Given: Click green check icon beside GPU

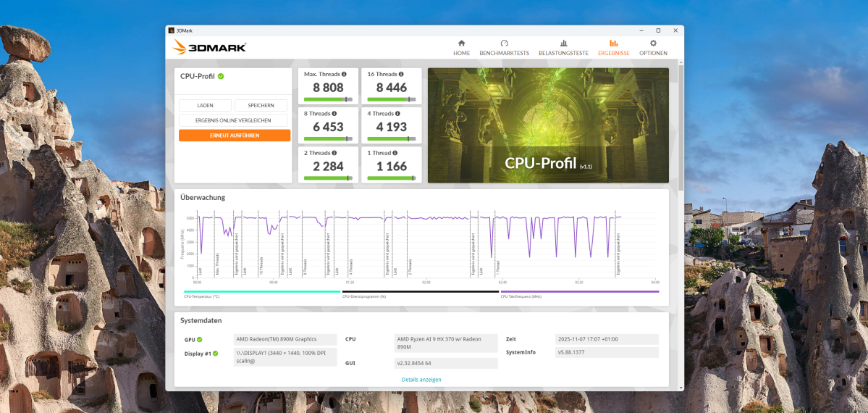Looking at the screenshot, I should click(199, 339).
